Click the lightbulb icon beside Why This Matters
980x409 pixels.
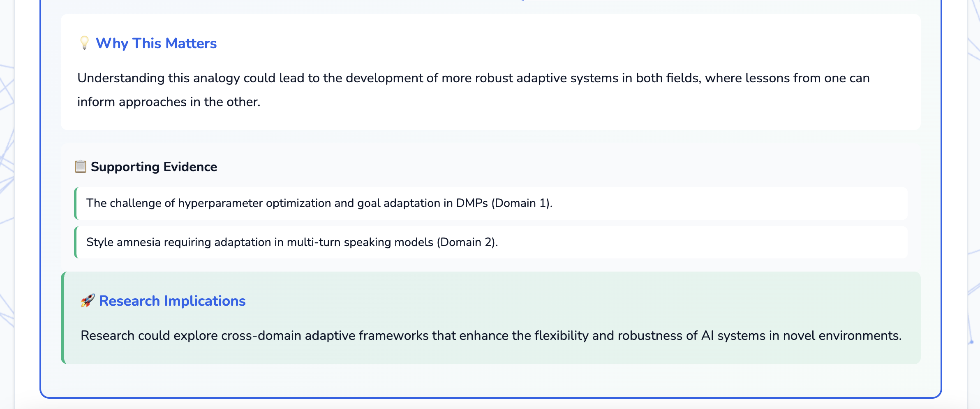pos(84,43)
